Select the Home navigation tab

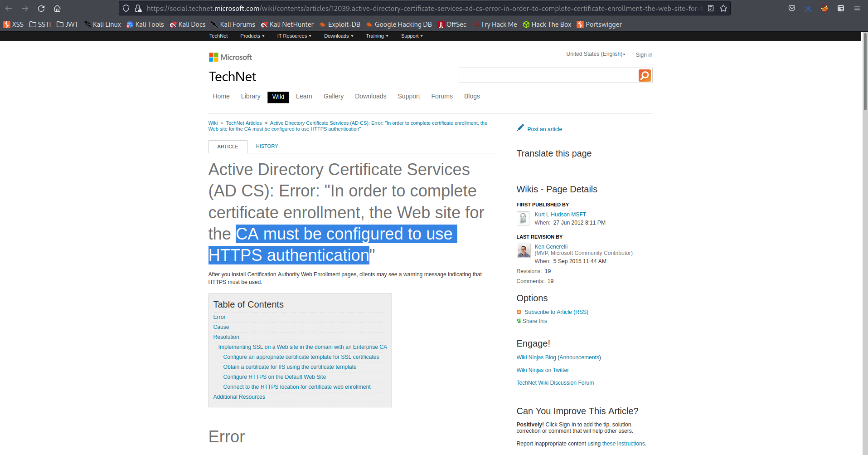(221, 96)
